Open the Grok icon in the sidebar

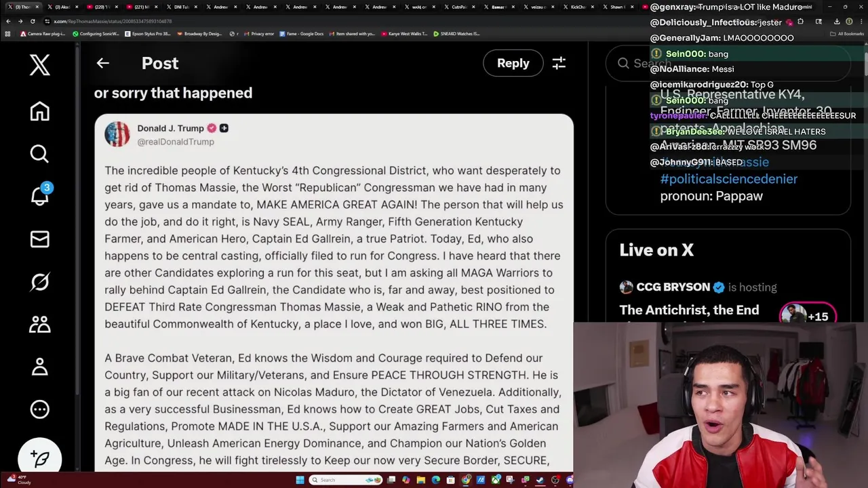coord(39,281)
